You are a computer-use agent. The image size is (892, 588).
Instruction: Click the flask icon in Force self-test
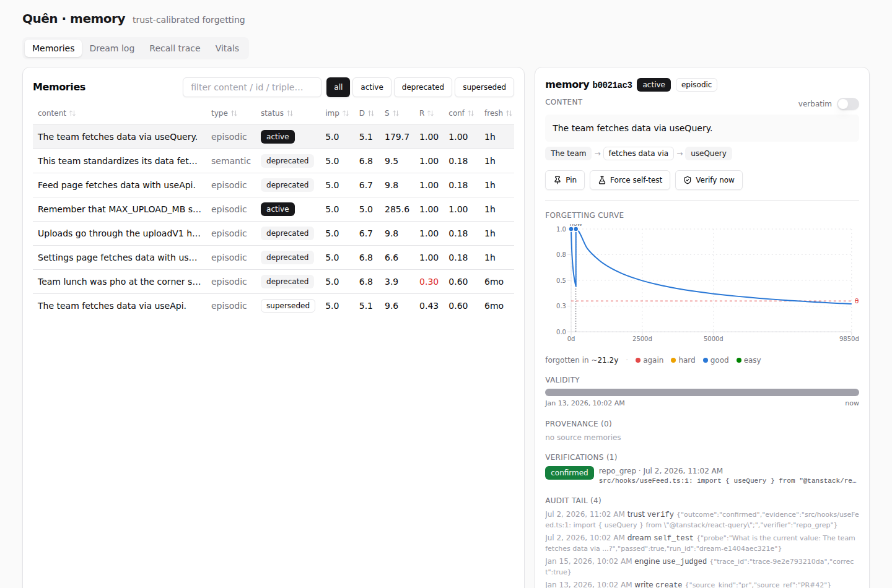[x=602, y=180]
